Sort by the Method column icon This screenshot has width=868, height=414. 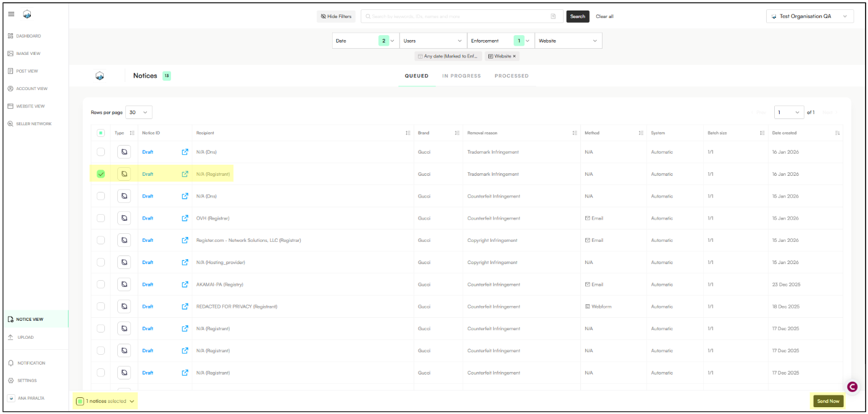[641, 133]
